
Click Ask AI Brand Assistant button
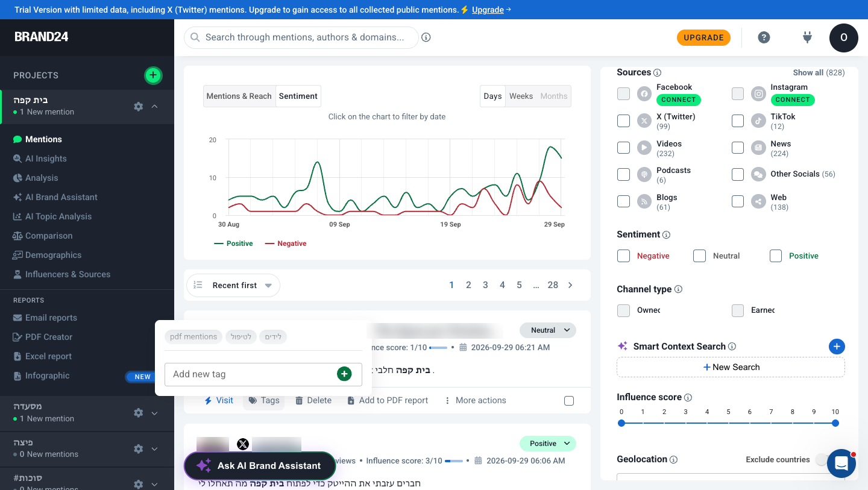point(260,465)
